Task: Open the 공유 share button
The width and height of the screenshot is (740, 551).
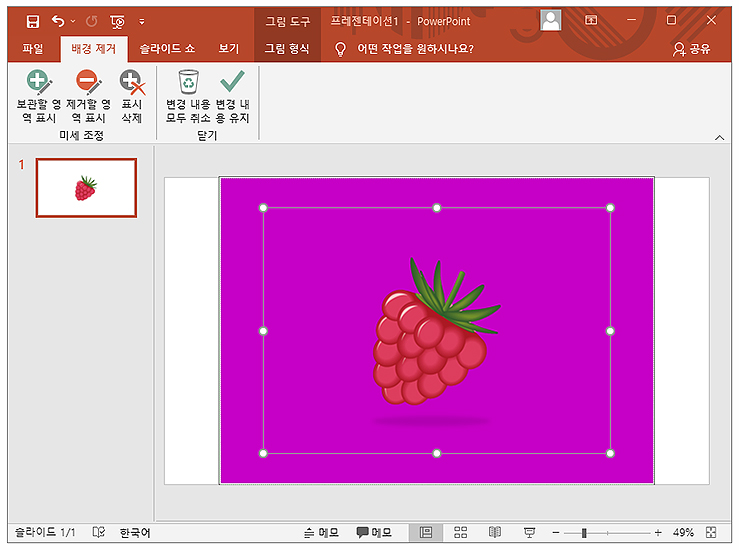Action: click(x=692, y=49)
